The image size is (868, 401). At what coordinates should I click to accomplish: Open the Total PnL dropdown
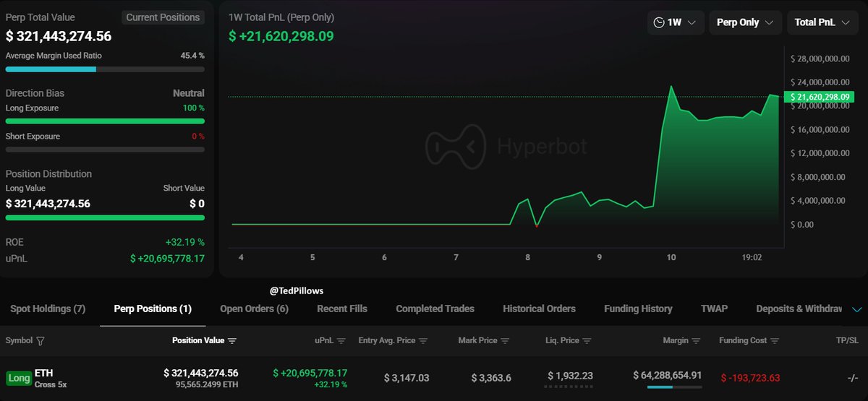823,22
